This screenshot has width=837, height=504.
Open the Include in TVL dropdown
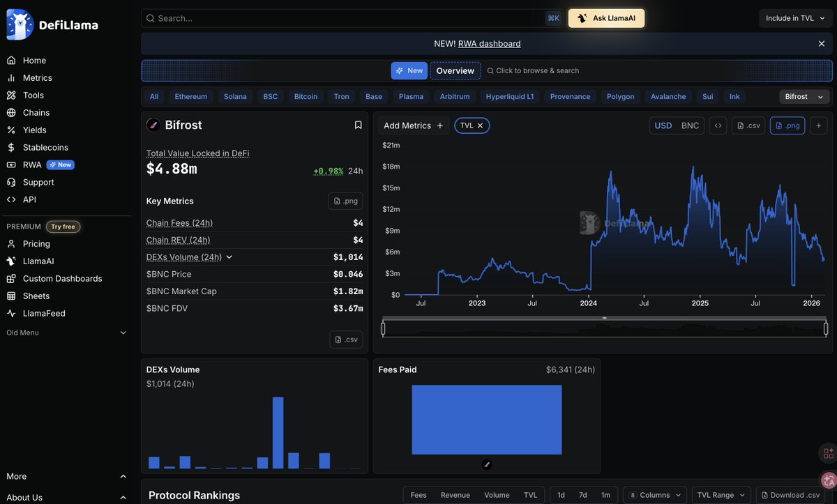click(x=795, y=18)
